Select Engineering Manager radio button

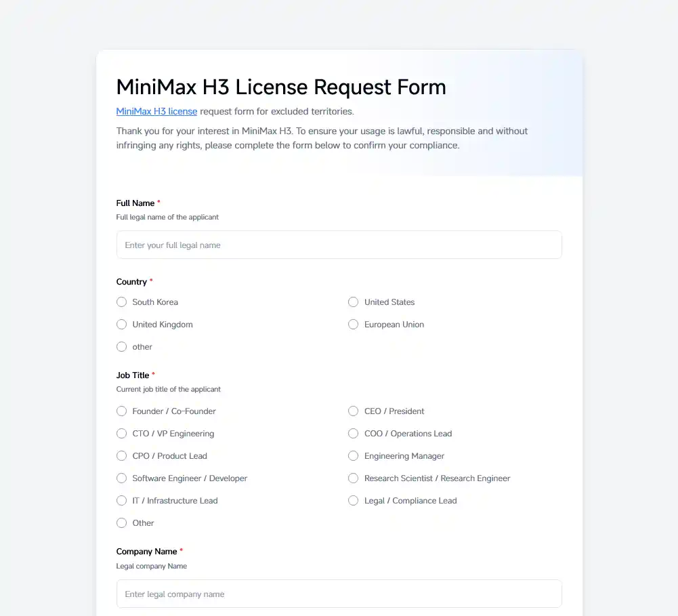[354, 456]
